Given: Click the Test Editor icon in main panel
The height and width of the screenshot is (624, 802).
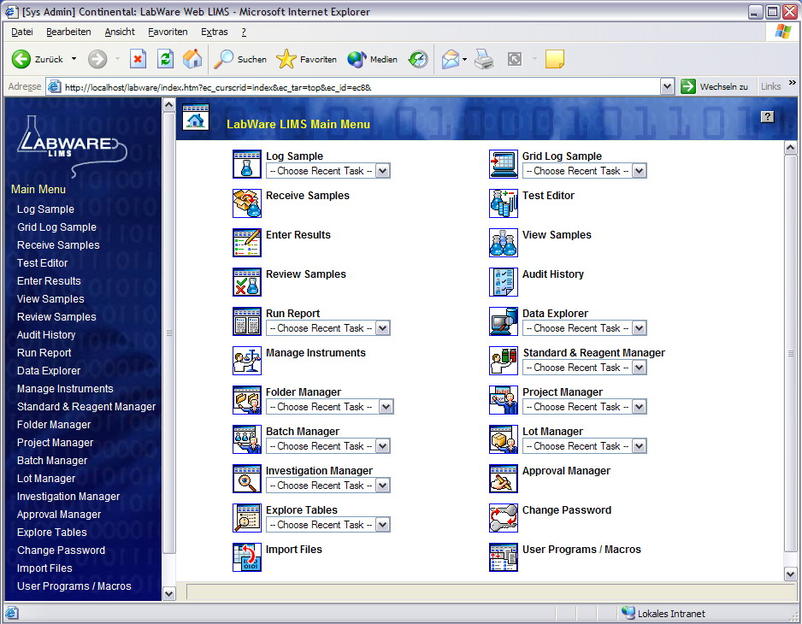Looking at the screenshot, I should click(503, 204).
